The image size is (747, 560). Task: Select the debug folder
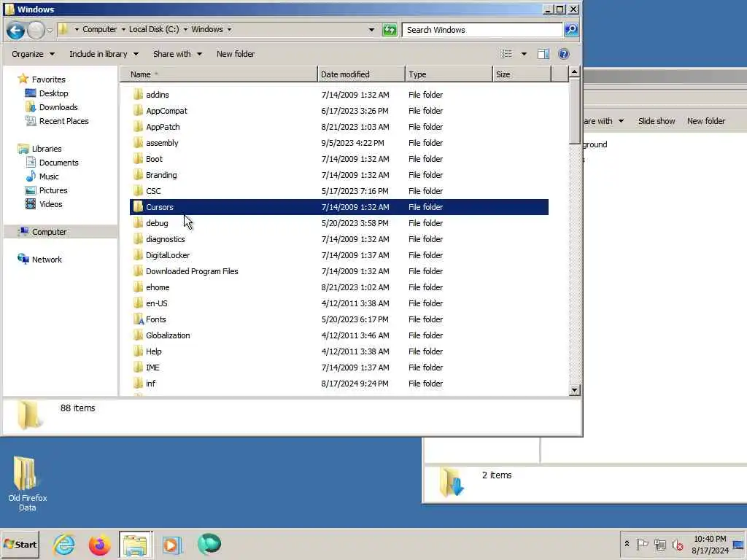point(157,223)
